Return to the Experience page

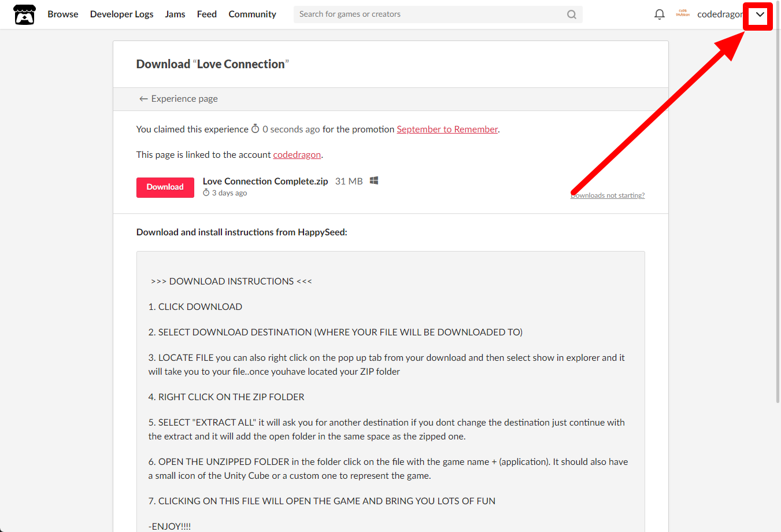tap(178, 99)
